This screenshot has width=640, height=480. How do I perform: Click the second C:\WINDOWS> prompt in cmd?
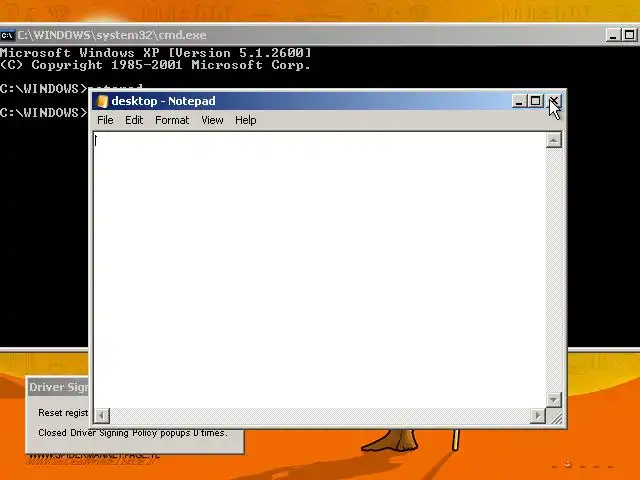coord(44,113)
